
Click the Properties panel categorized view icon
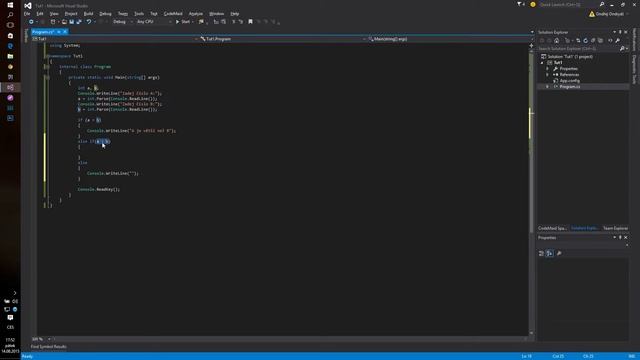click(x=541, y=253)
